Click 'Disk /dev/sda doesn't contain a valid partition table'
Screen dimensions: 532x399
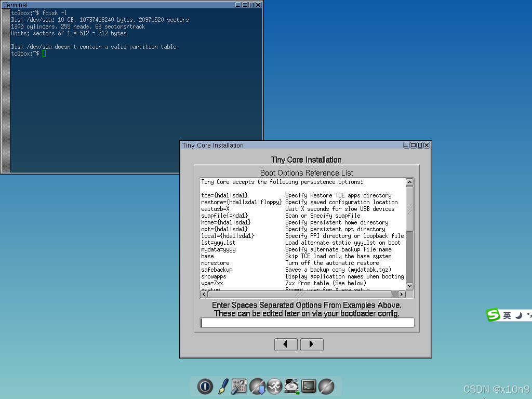(94, 47)
